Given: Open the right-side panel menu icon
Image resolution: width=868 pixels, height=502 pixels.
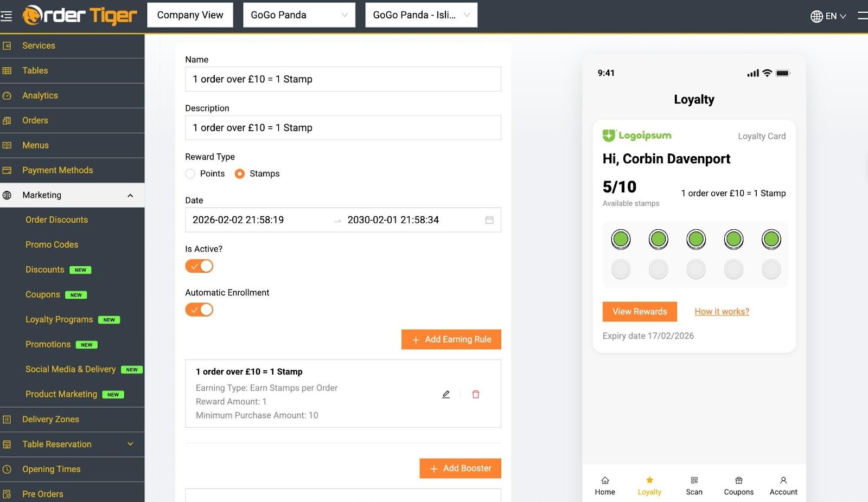Looking at the screenshot, I should coord(863,16).
